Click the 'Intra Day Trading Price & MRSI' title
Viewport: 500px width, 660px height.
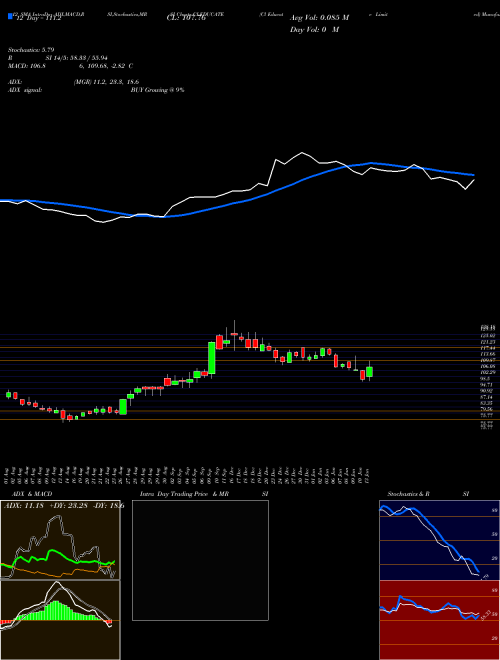coord(204,494)
